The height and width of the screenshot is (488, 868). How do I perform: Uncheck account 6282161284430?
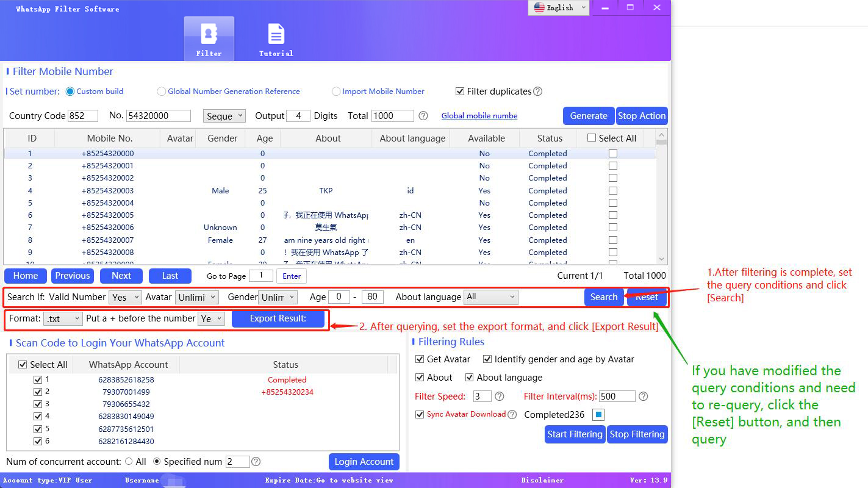click(38, 441)
